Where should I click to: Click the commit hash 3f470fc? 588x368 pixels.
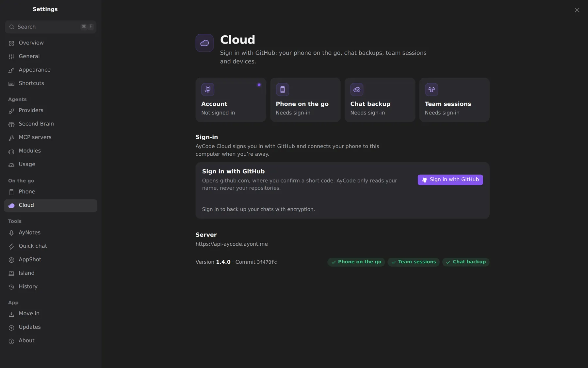point(267,262)
